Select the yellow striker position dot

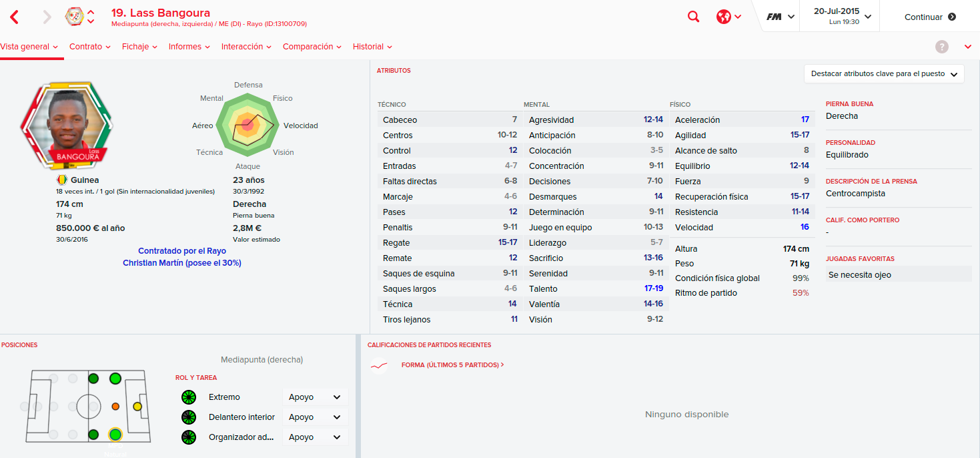[x=137, y=406]
